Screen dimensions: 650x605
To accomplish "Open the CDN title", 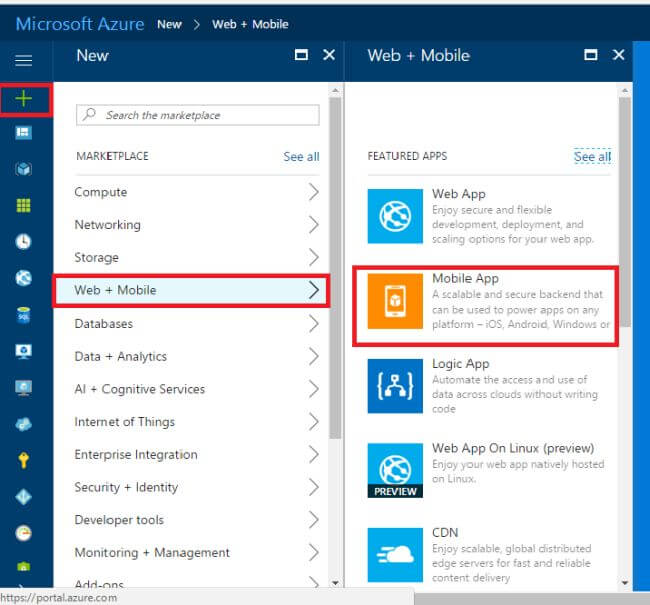I will coord(445,532).
